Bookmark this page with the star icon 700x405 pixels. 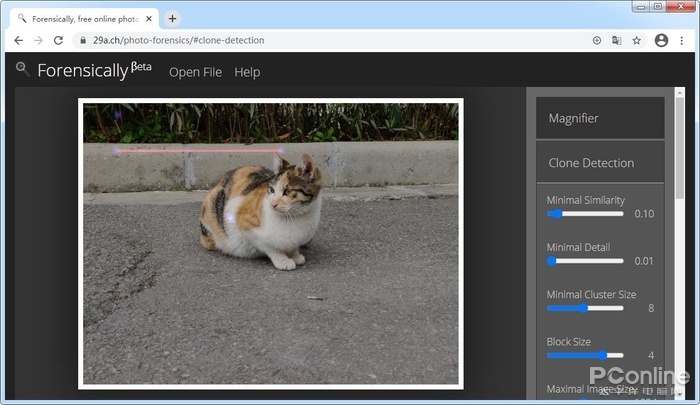point(636,40)
